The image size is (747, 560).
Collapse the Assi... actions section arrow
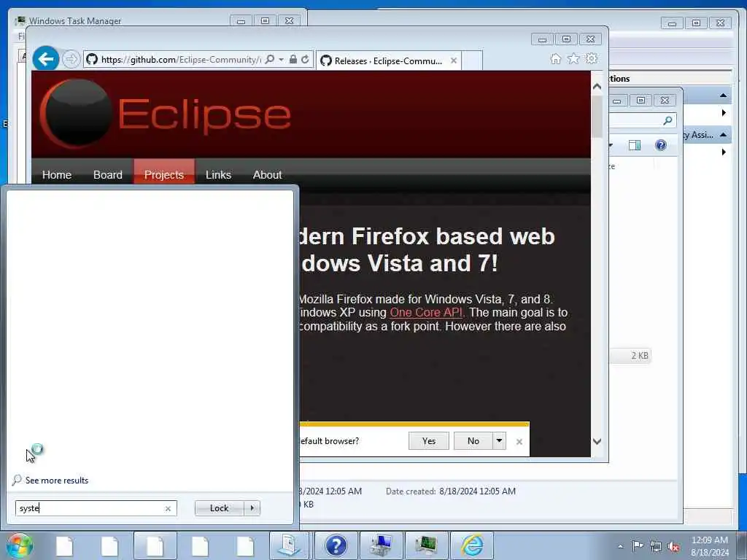coord(723,135)
